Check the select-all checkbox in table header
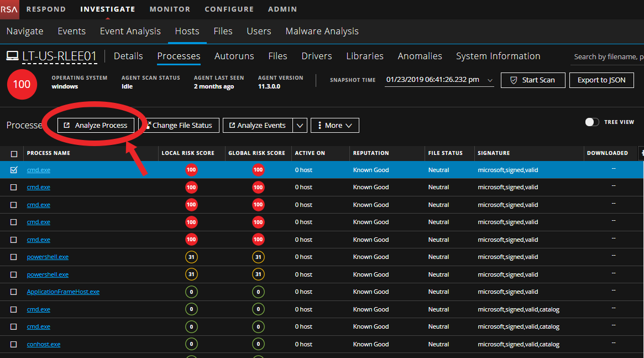 (x=14, y=153)
